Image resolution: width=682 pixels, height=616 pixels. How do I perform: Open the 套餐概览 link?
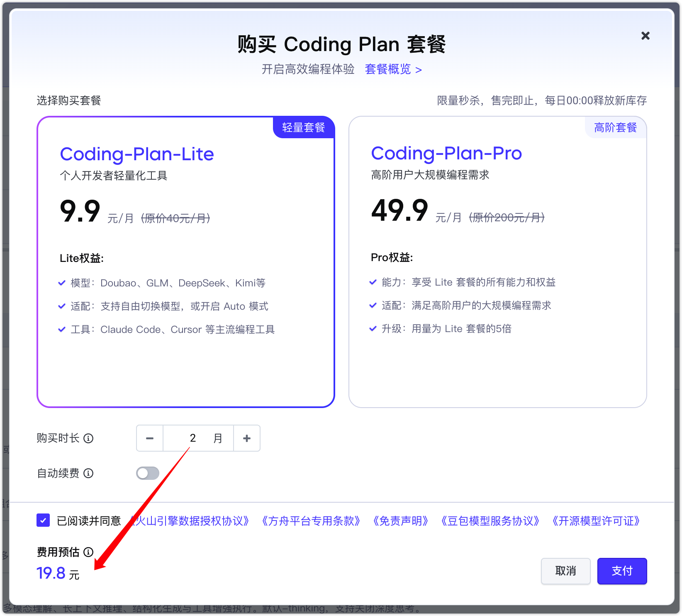point(393,69)
